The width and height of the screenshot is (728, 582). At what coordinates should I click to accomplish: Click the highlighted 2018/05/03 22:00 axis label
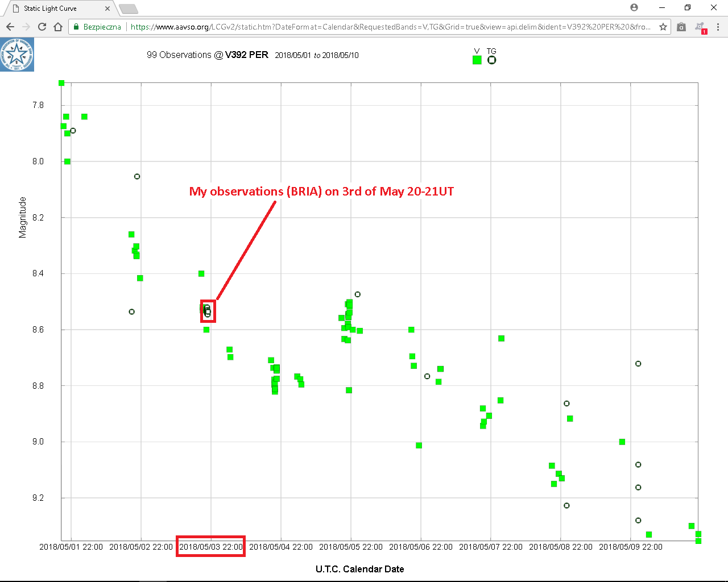click(x=210, y=547)
